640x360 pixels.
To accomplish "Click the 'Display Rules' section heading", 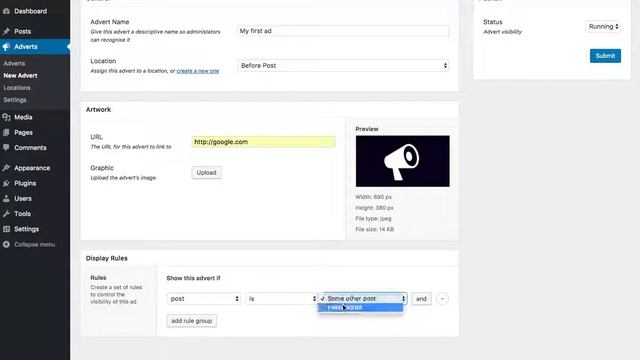I will click(x=107, y=258).
